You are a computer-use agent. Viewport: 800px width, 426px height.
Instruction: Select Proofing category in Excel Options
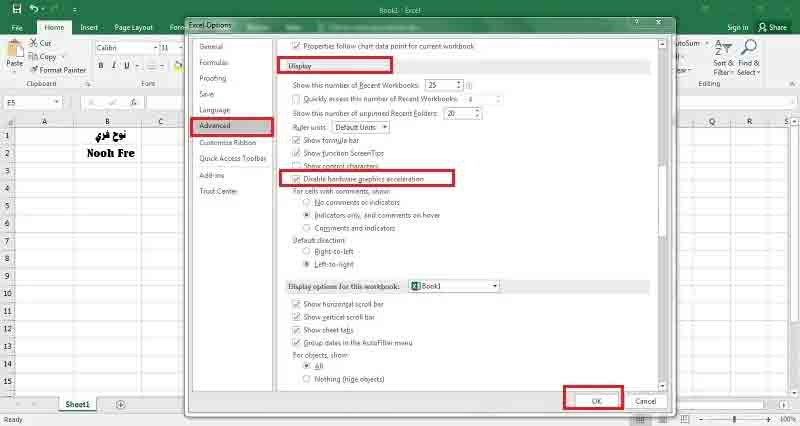point(213,78)
